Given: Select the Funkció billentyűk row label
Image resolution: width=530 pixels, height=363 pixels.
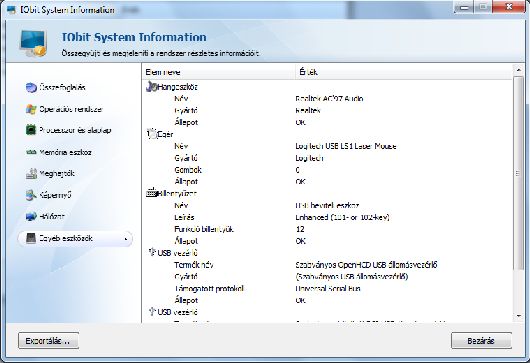Looking at the screenshot, I should click(204, 229).
